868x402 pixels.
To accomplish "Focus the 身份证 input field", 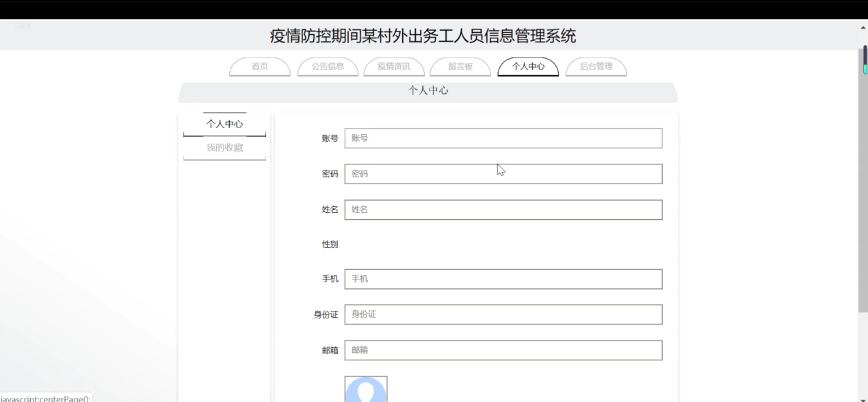I will click(x=503, y=314).
